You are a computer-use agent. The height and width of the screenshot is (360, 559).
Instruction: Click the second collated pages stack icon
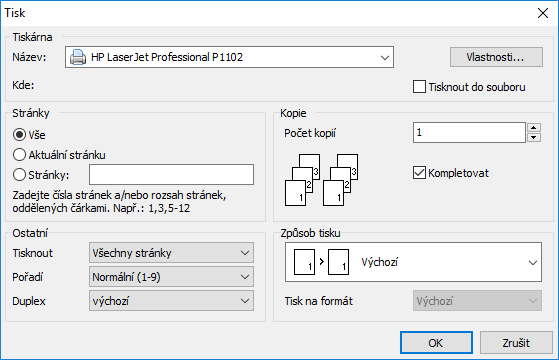click(340, 180)
